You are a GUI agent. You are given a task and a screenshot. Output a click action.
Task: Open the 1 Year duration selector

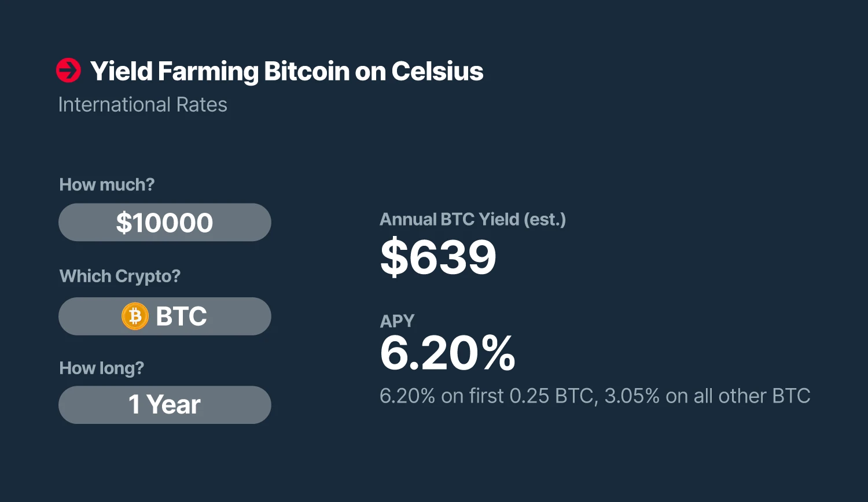pyautogui.click(x=165, y=405)
